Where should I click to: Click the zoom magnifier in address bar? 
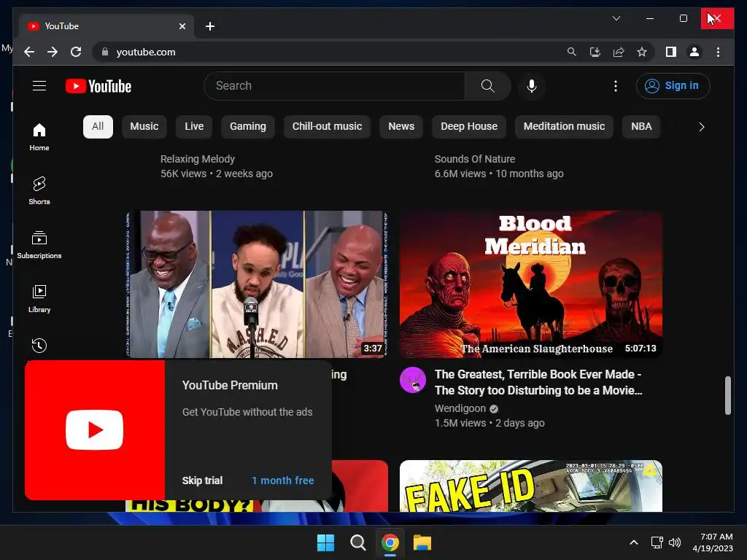pos(572,52)
